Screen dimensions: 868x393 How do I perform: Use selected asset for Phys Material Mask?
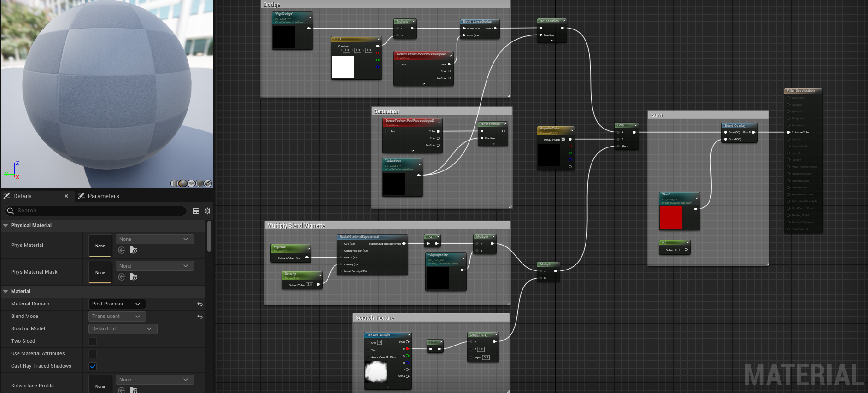click(x=122, y=277)
